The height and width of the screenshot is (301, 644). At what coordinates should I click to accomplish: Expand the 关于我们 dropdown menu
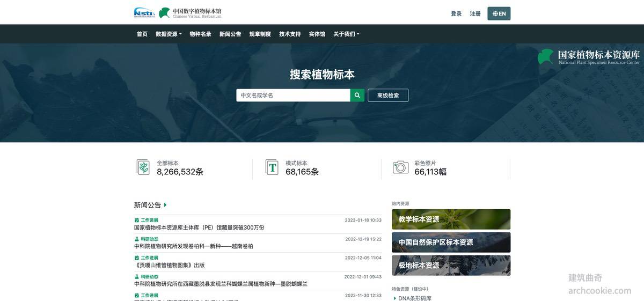[x=346, y=34]
